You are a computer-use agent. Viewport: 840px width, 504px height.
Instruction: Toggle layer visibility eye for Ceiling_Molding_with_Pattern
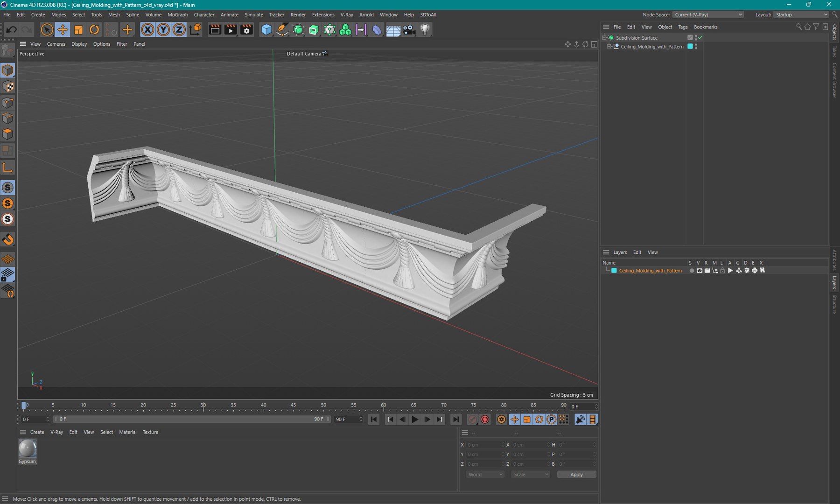tap(699, 271)
